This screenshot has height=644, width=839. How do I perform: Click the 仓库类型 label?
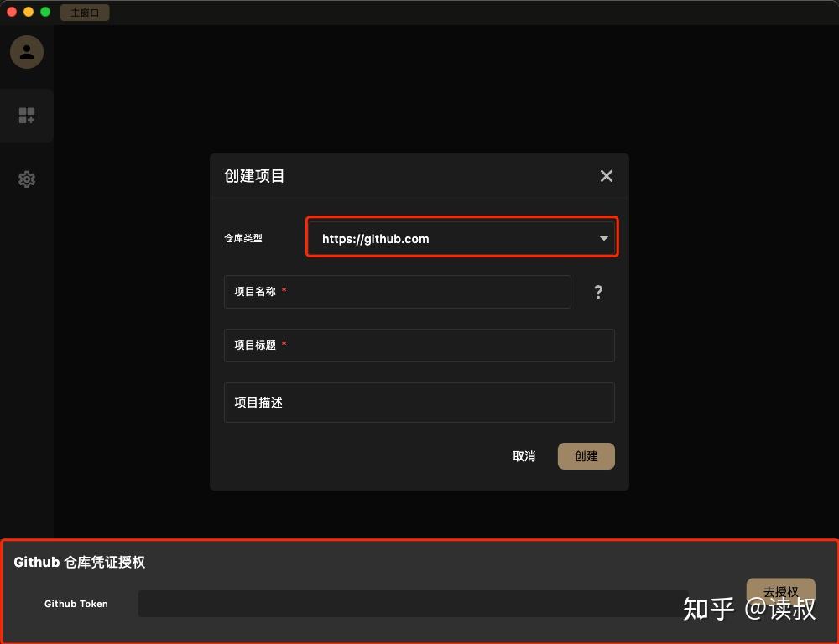tap(243, 238)
